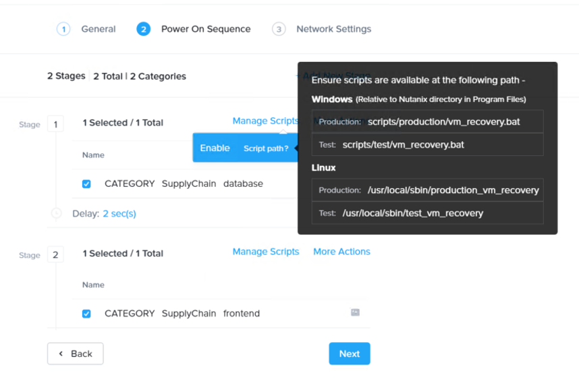
Task: Open More Actions for Stage 2
Action: 341,252
